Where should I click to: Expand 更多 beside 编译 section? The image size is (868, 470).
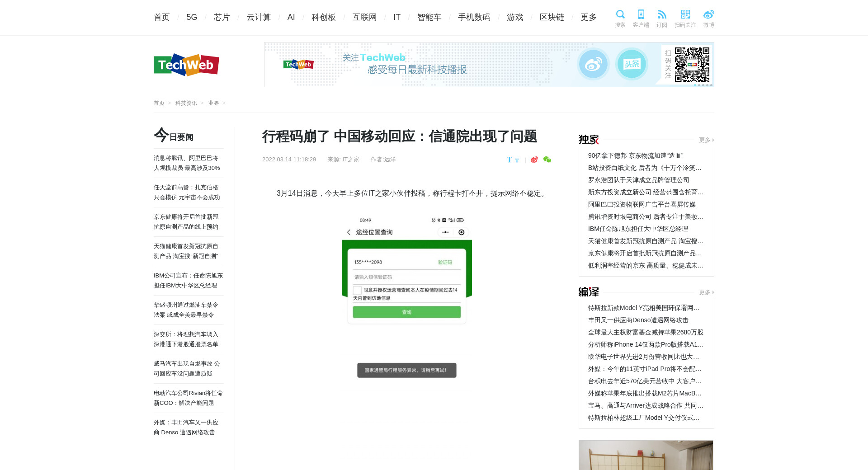pos(706,292)
